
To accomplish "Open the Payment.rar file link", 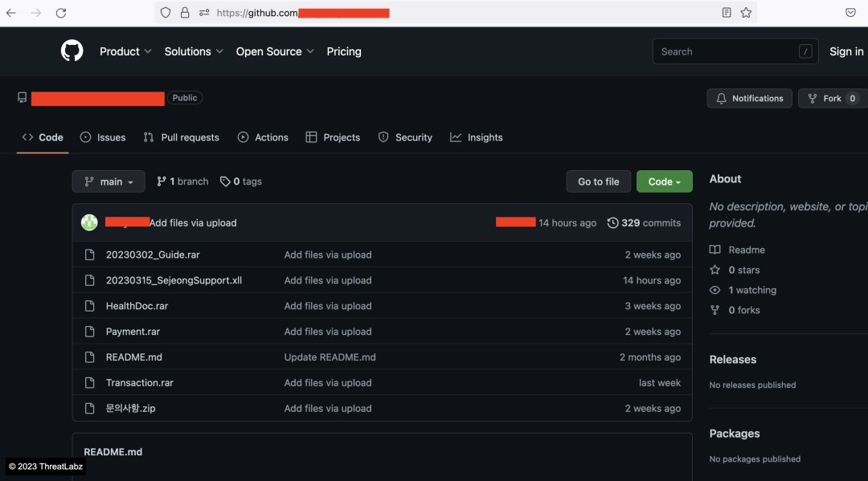I will click(132, 331).
